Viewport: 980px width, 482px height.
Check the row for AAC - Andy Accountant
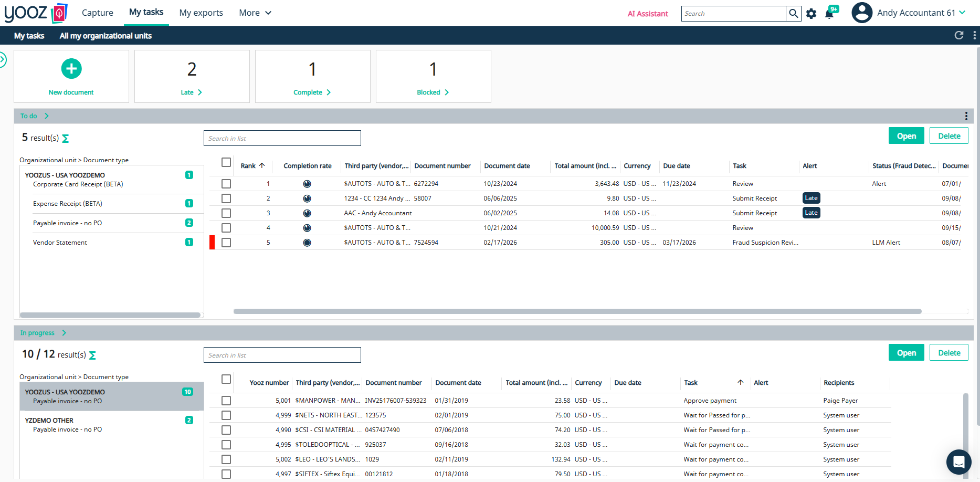(x=226, y=213)
